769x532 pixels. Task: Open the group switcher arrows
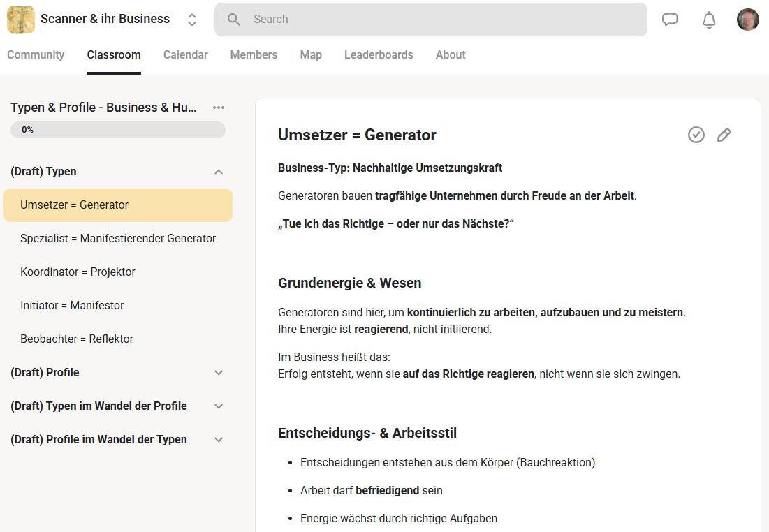(192, 20)
